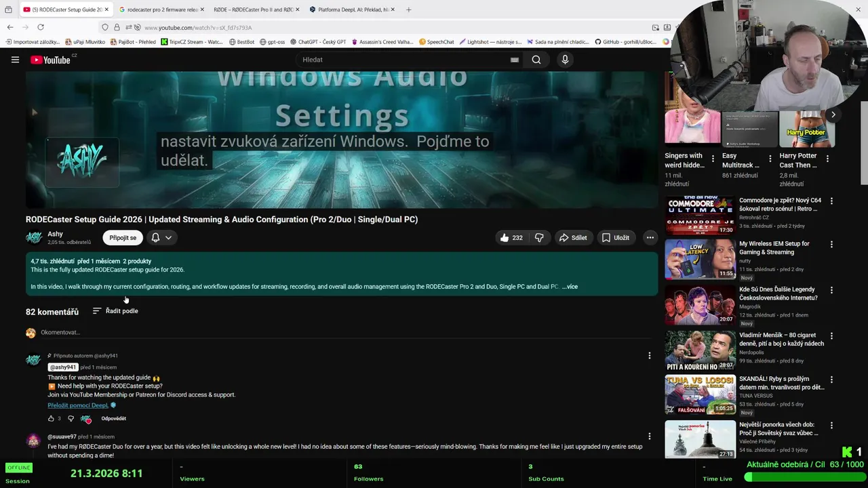Open the BestBot bookmark
Viewport: 868px width, 488px height.
(241, 42)
